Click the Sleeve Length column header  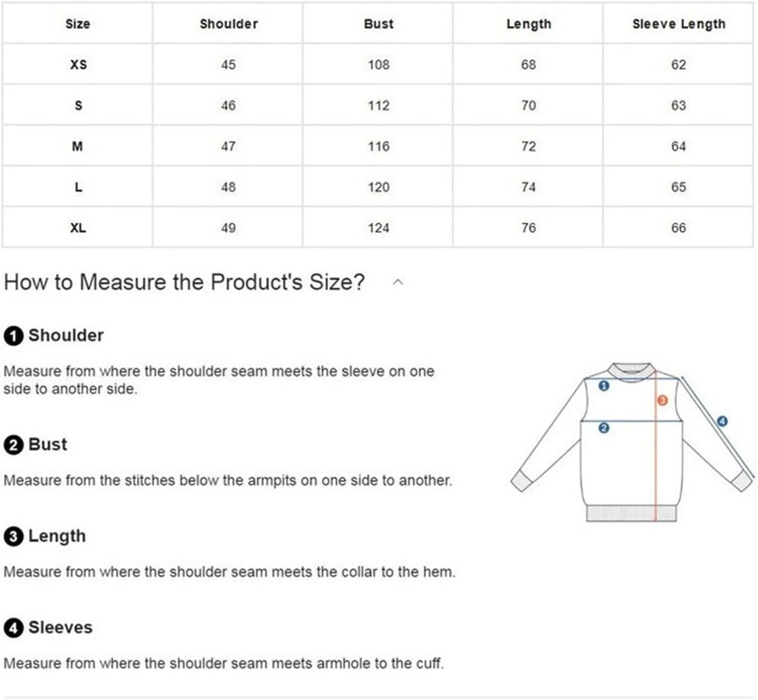click(679, 24)
